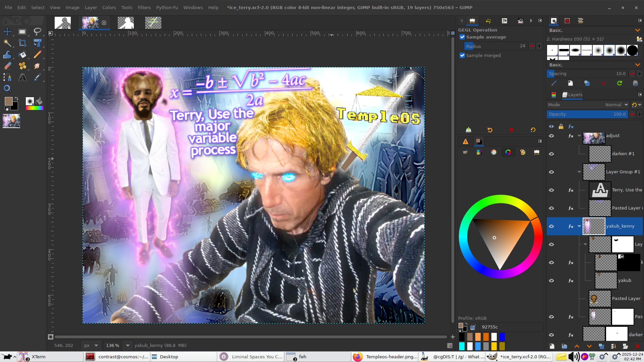
Task: Select the Crop tool
Action: pos(22,43)
